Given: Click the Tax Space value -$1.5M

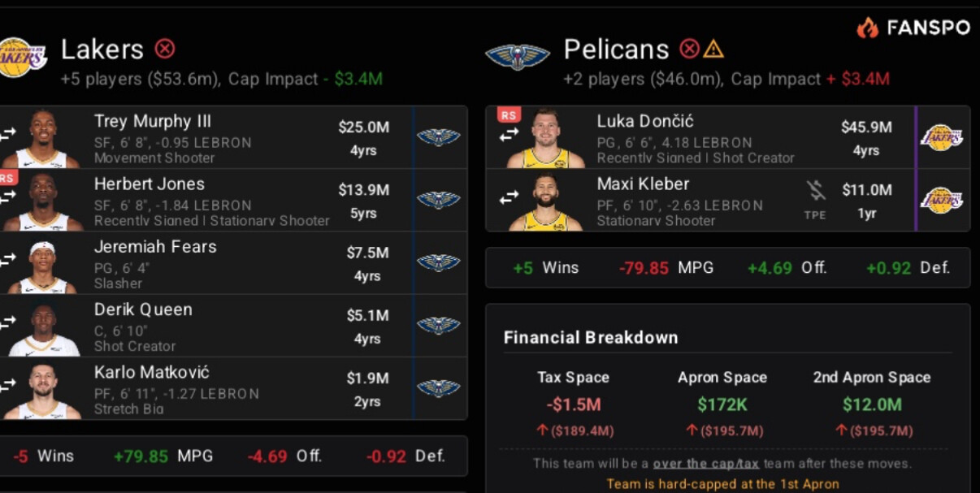Looking at the screenshot, I should coord(573,404).
